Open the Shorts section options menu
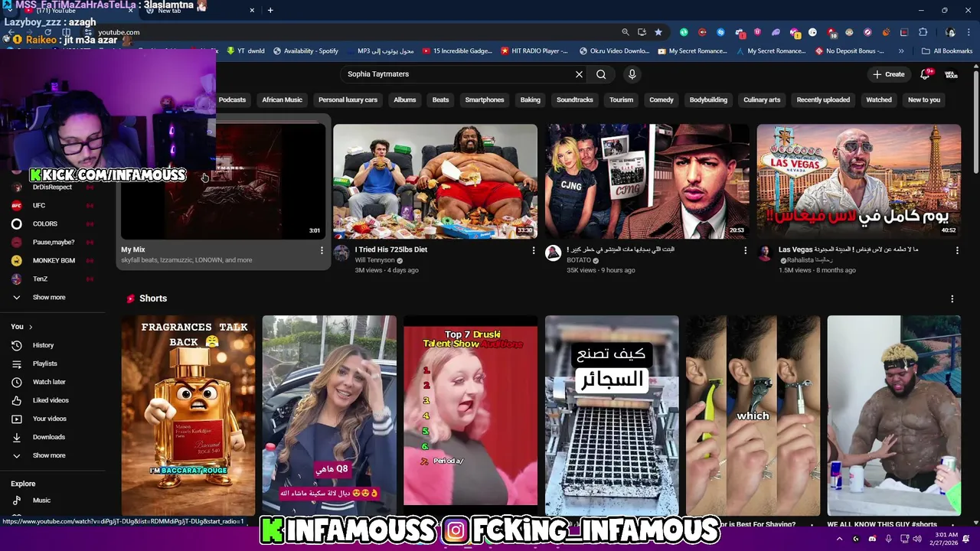This screenshot has height=551, width=980. click(x=952, y=299)
